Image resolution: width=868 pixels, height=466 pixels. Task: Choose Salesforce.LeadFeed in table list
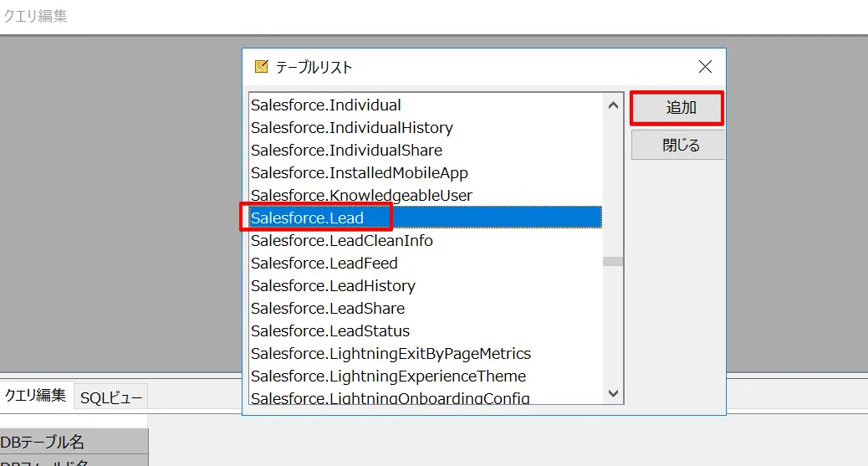(x=324, y=264)
